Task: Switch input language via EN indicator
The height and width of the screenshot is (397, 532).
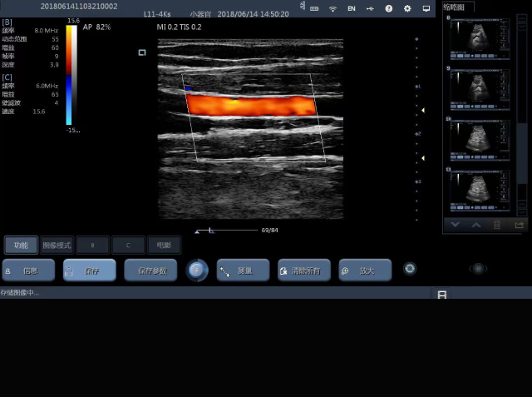Action: coord(351,8)
